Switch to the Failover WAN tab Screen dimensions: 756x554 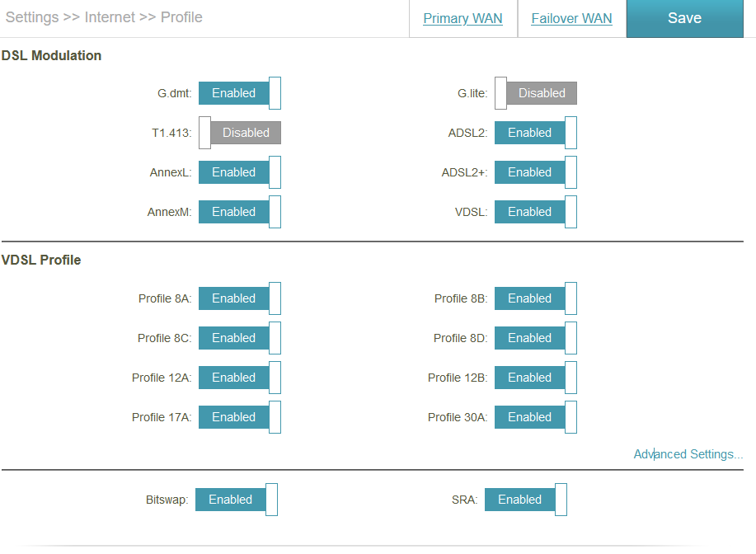(x=571, y=19)
